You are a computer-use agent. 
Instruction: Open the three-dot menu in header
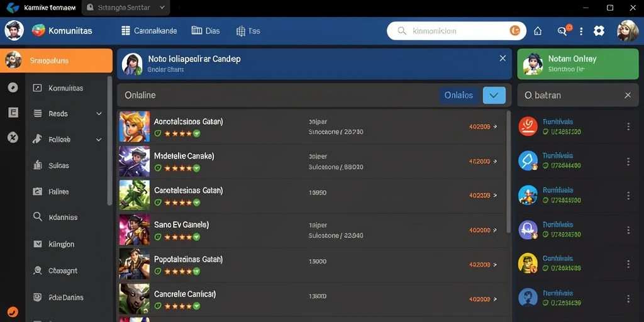(x=580, y=31)
